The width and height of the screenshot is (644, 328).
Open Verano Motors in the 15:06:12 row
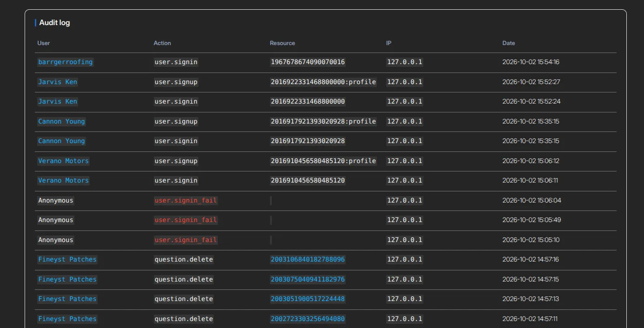[64, 161]
